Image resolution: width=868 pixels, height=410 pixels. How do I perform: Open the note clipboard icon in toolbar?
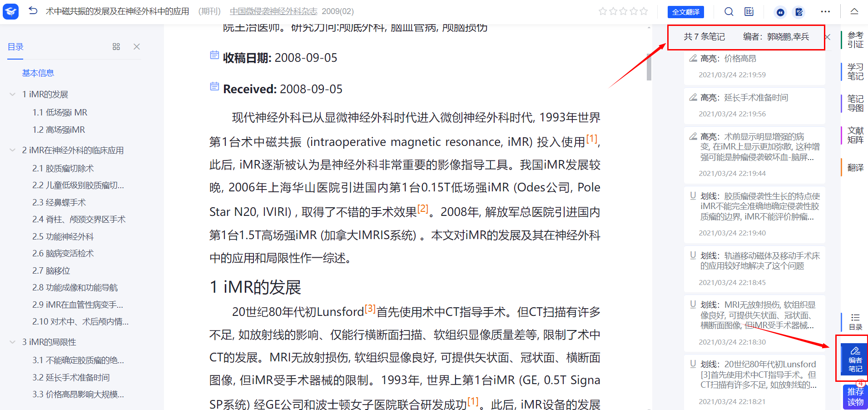pos(799,12)
